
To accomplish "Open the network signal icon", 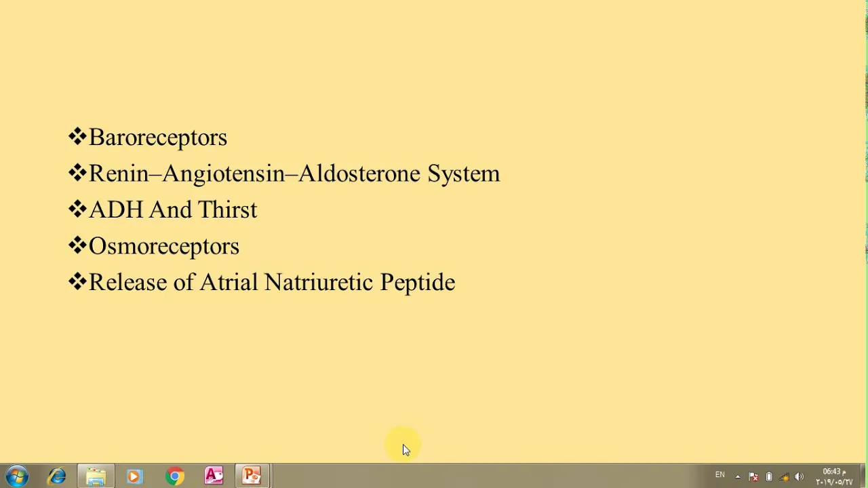I will 784,476.
